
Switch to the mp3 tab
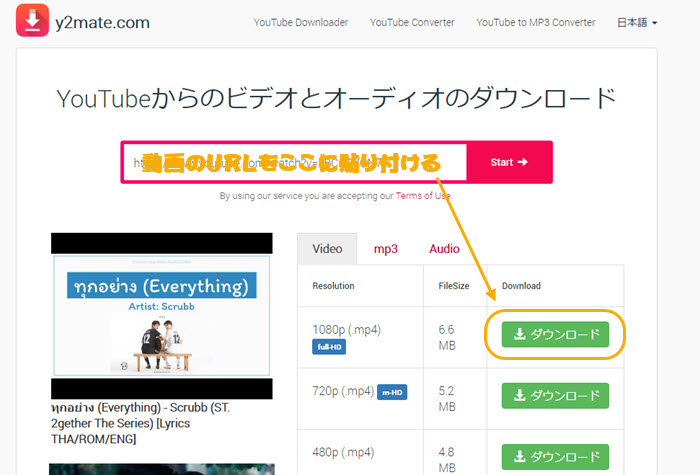point(385,249)
